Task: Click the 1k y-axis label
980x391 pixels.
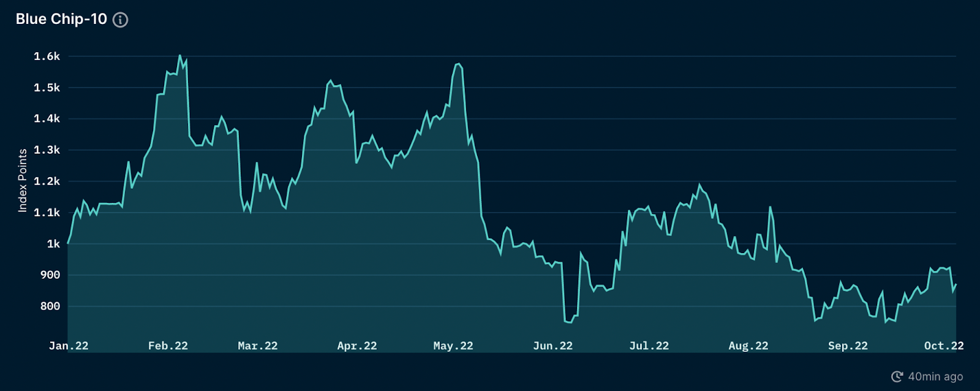Action: click(53, 244)
